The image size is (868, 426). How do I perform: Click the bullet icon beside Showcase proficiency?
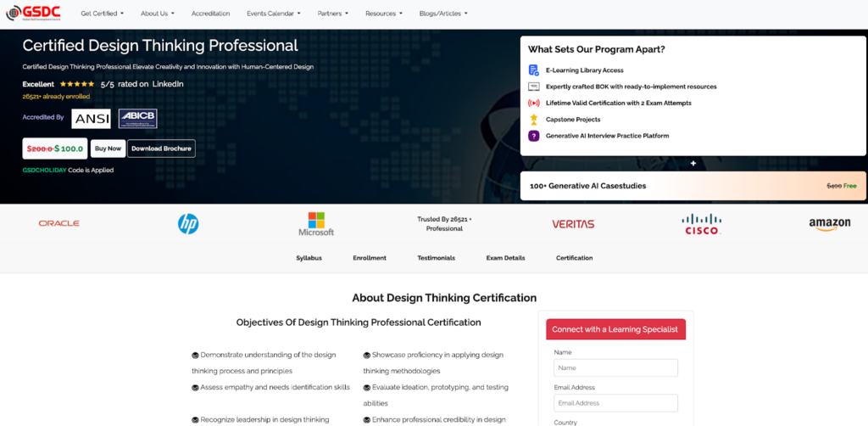click(x=366, y=355)
